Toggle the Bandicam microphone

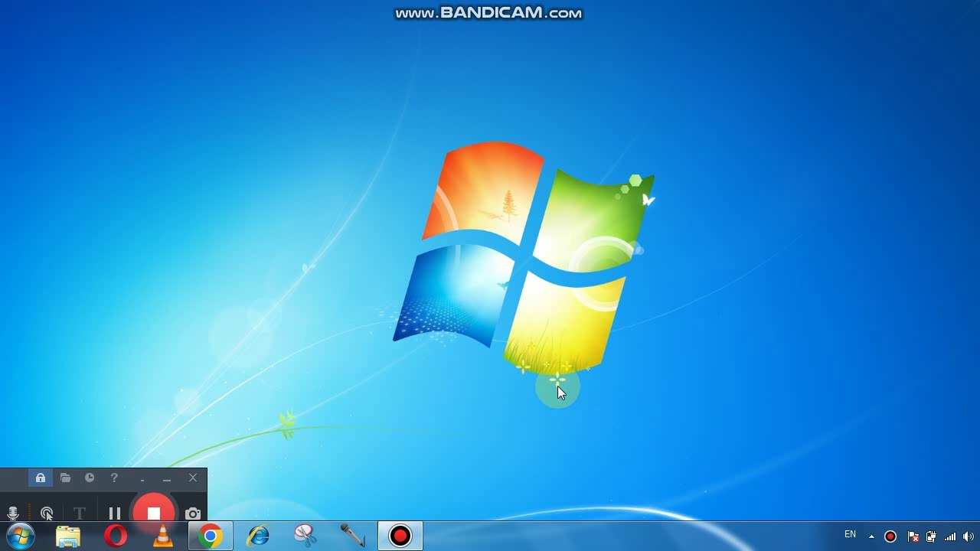tap(13, 514)
